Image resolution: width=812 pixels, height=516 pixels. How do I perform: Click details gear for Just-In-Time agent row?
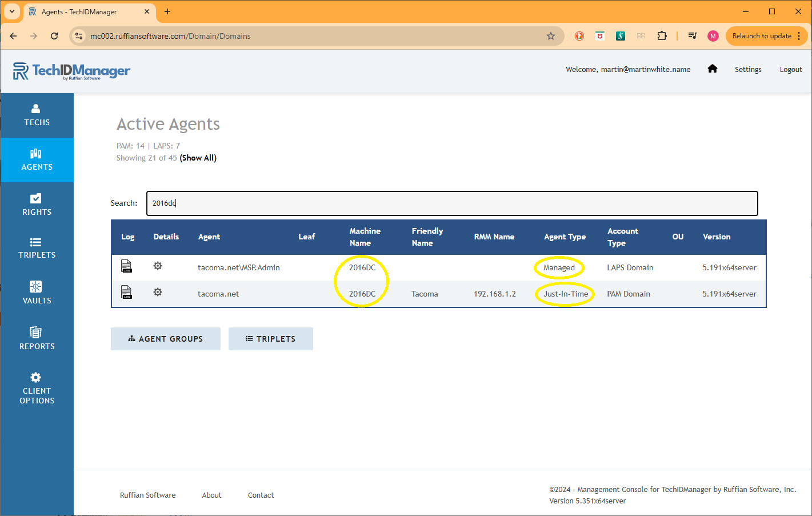(158, 293)
